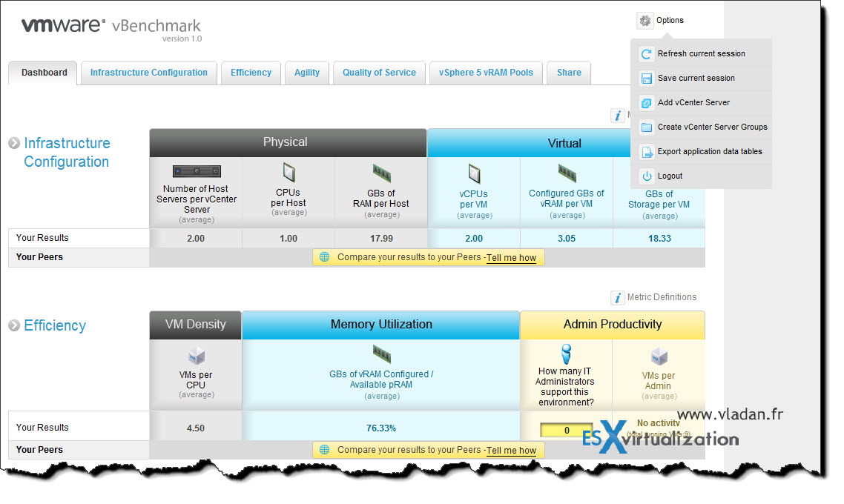Click the 3.05 vRAM per VM value
The image size is (844, 504).
(x=567, y=238)
